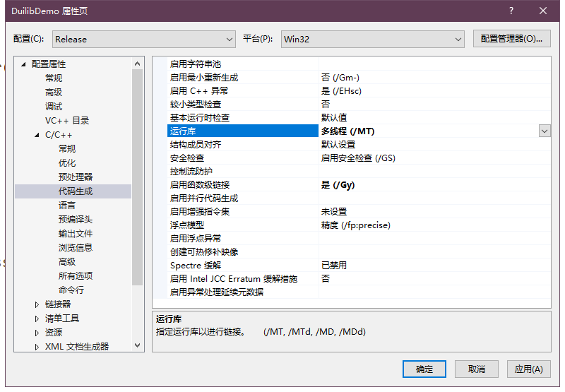
Task: Collapse the 配置属性 root node
Action: click(23, 64)
